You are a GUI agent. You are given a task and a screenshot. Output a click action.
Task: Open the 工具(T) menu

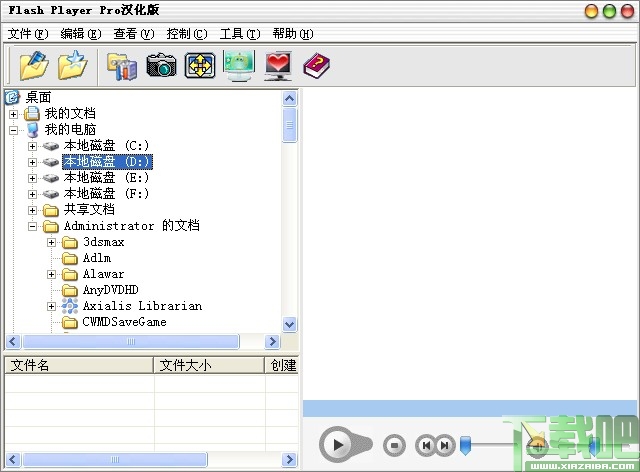pyautogui.click(x=240, y=33)
